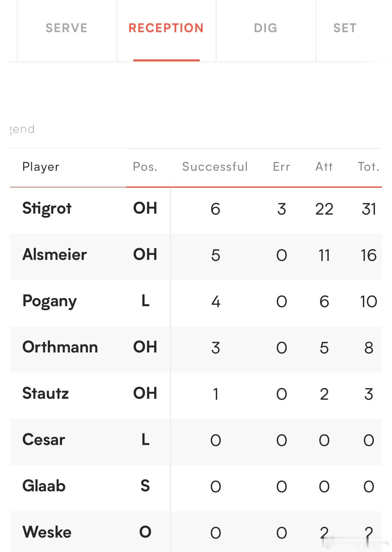
Task: Select the SET tab
Action: 345,28
